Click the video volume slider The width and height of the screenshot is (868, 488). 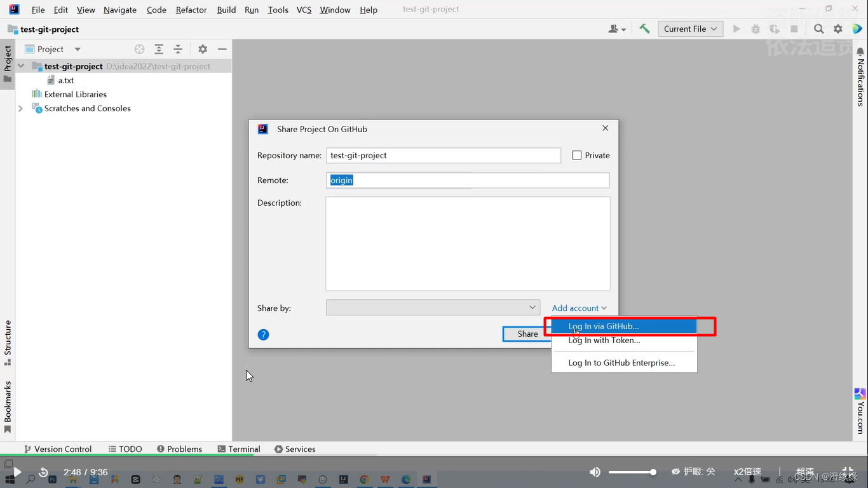click(632, 472)
